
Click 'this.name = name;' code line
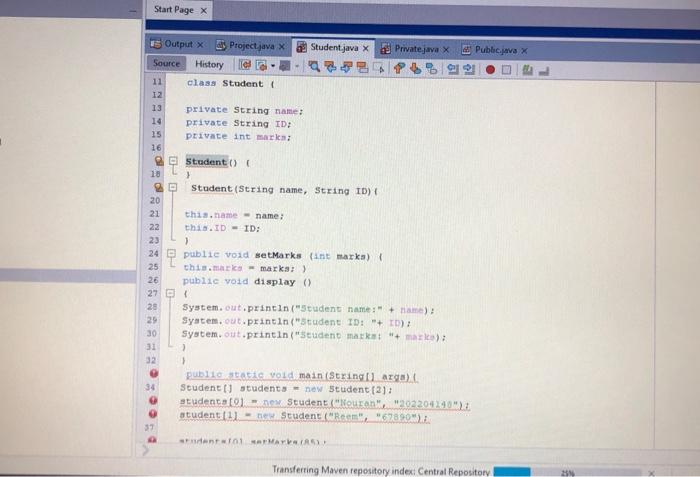[x=234, y=215]
